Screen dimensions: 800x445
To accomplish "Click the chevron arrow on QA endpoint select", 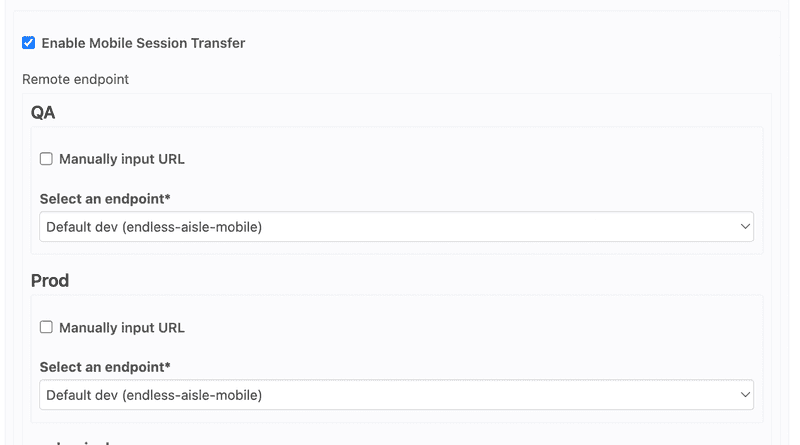I will point(744,227).
